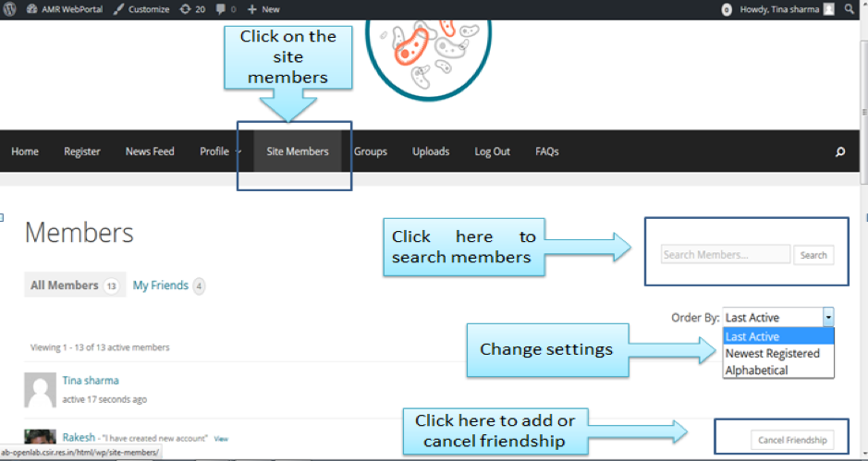Go to Site Members menu item
Image resolution: width=868 pixels, height=461 pixels.
click(x=298, y=152)
